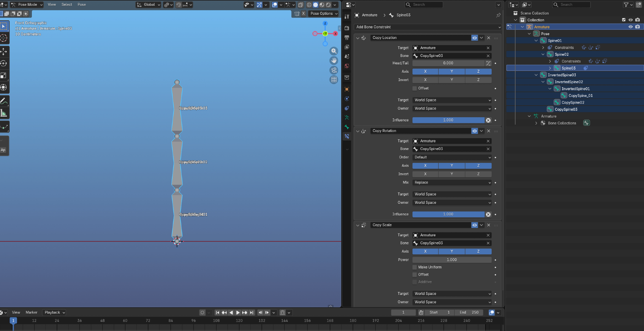This screenshot has width=644, height=331.
Task: Collapse the Copy Scale constraint panel
Action: [x=357, y=225]
